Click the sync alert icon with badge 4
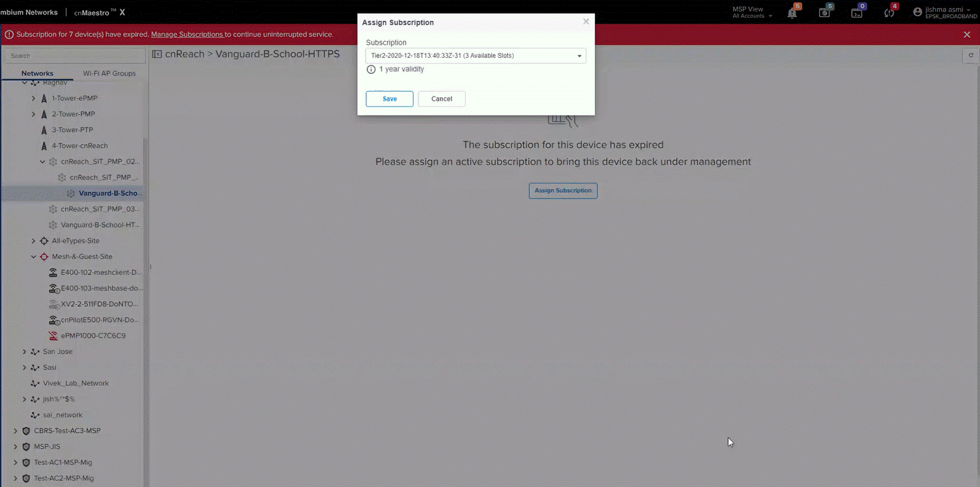 [888, 13]
